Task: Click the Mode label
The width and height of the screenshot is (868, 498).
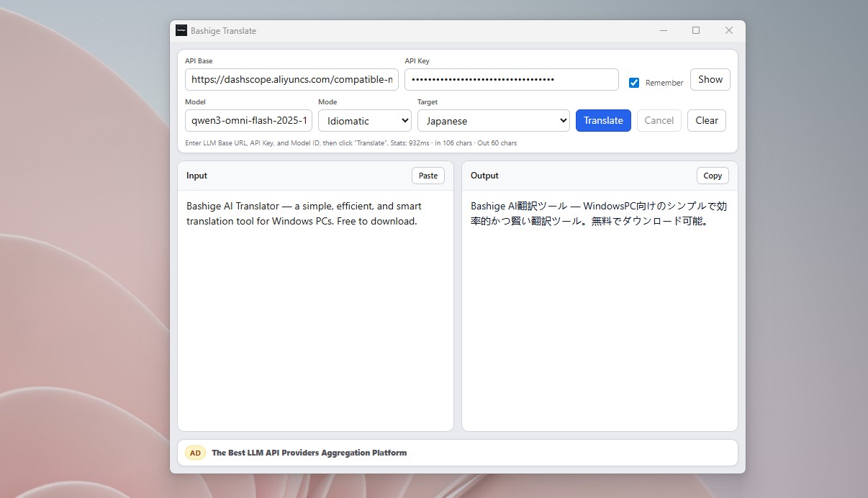Action: [327, 102]
